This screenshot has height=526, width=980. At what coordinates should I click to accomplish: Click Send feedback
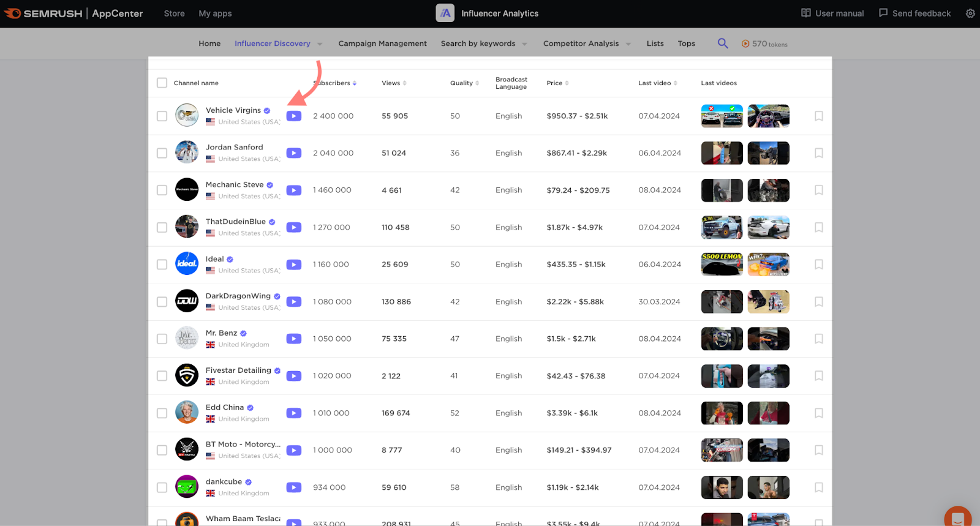pyautogui.click(x=914, y=13)
